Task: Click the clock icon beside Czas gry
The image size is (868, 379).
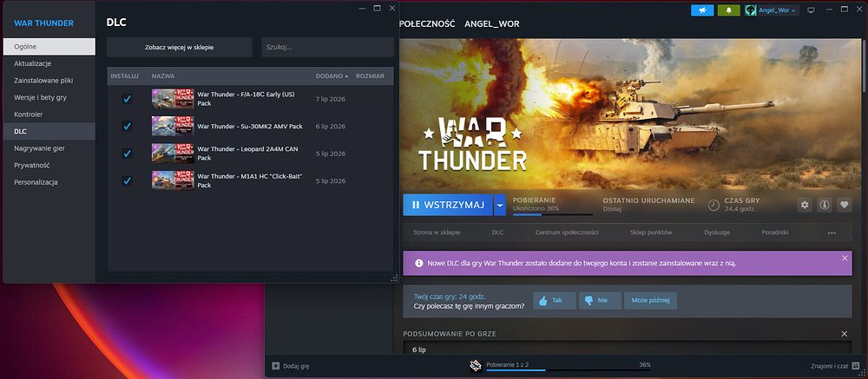Action: point(713,205)
